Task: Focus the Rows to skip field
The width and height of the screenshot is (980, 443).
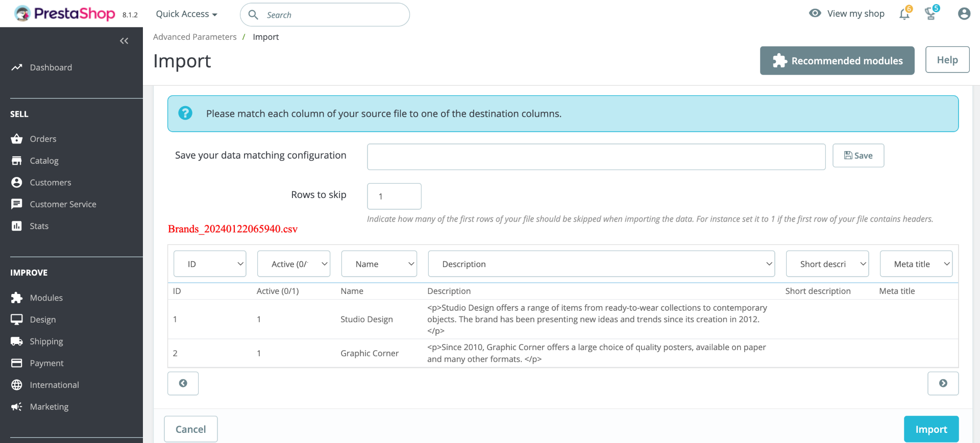Action: coord(394,196)
